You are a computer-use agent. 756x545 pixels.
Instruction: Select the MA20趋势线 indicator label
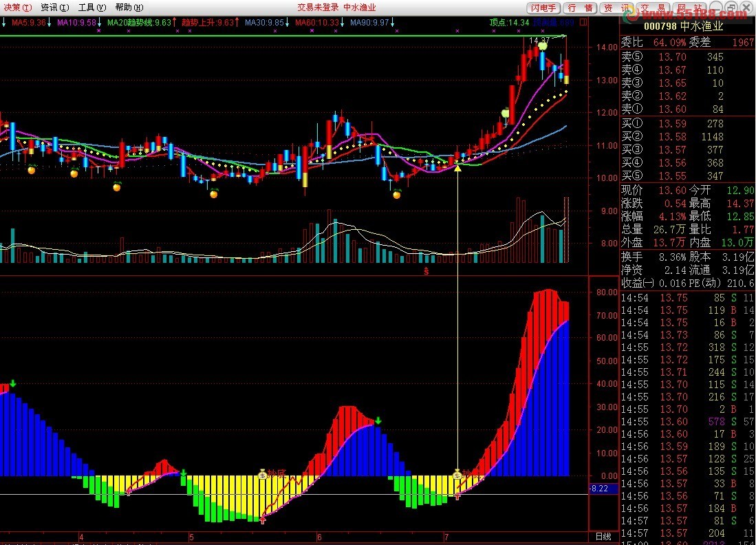tap(139, 23)
